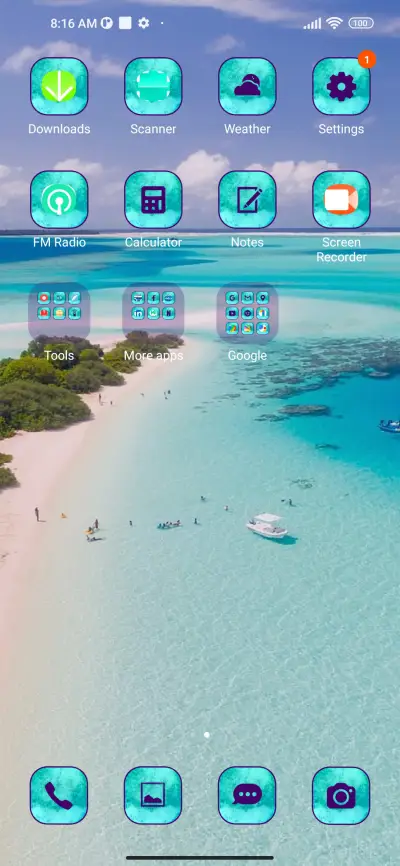
Task: Open the More apps folder
Action: (153, 313)
